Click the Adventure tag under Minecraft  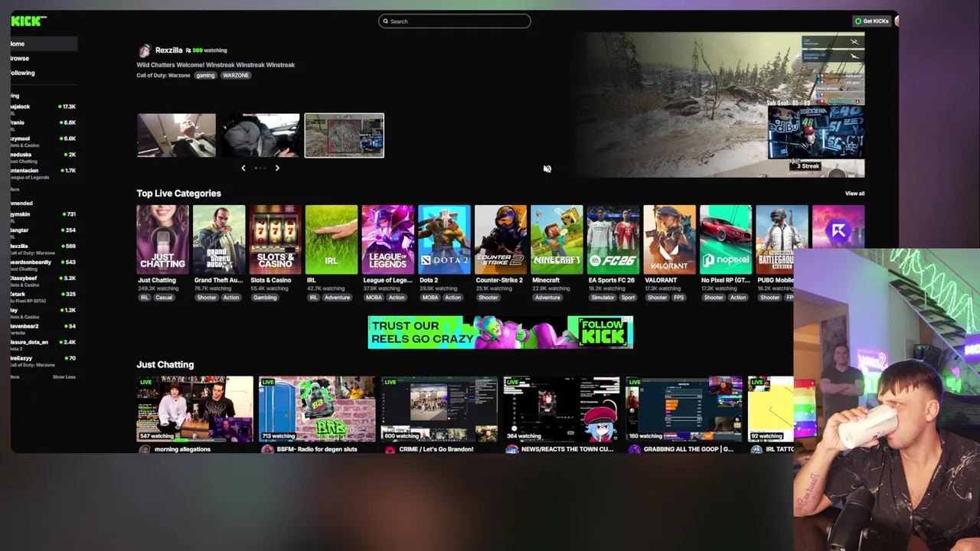[x=547, y=297]
